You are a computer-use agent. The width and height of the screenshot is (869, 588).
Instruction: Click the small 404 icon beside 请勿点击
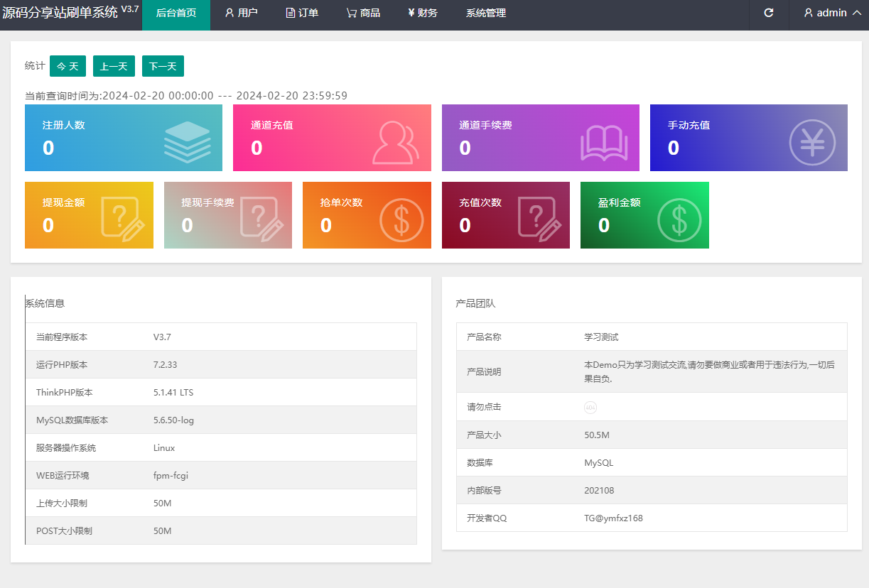click(x=590, y=408)
